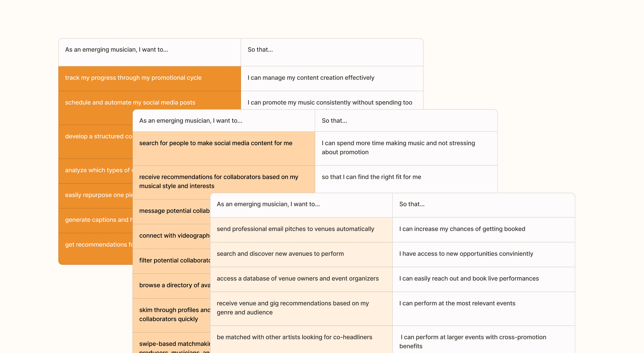Click 'access a database of venue owners' cell

point(301,279)
